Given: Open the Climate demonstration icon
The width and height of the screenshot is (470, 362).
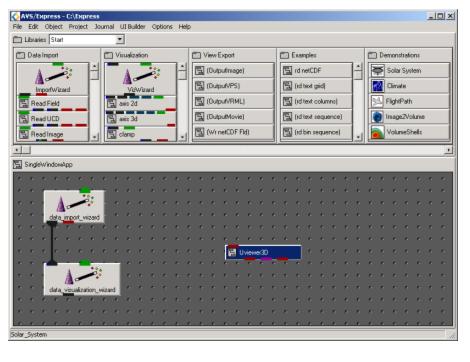Looking at the screenshot, I should click(377, 86).
